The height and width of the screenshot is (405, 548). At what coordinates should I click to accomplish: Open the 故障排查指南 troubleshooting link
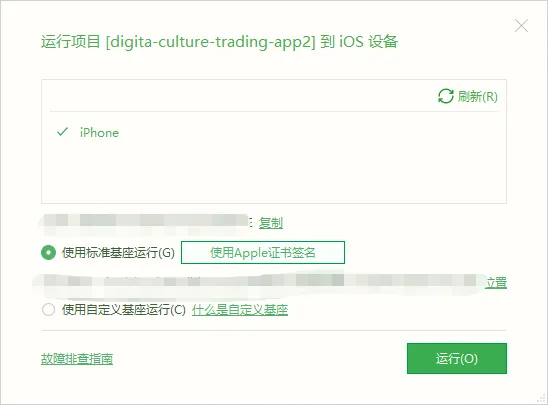pos(77,359)
